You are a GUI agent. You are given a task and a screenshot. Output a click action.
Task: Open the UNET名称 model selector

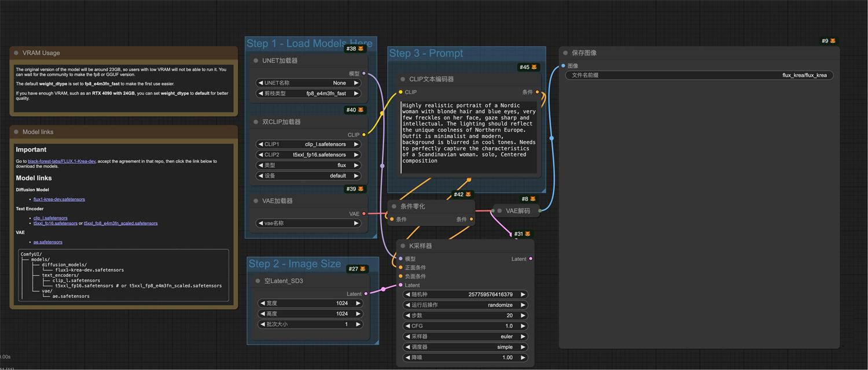point(308,83)
